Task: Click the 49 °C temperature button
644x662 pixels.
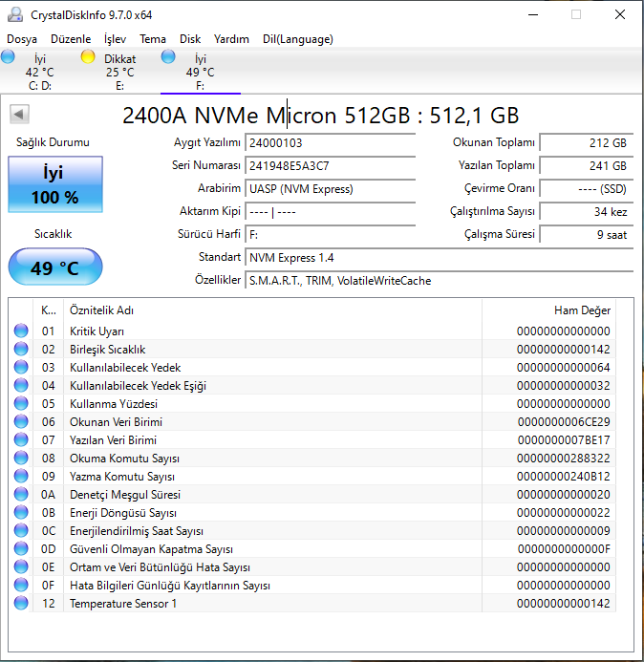Action: 55,267
